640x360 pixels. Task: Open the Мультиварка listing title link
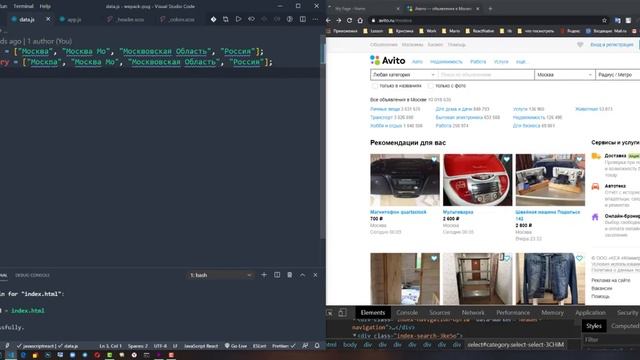click(458, 212)
